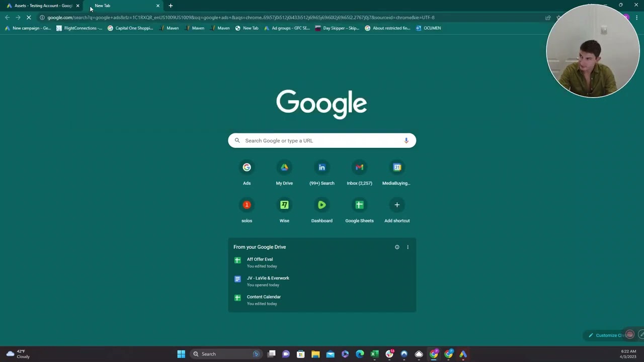Image resolution: width=644 pixels, height=362 pixels.
Task: Open About restricted fin... bookmark
Action: pyautogui.click(x=387, y=28)
